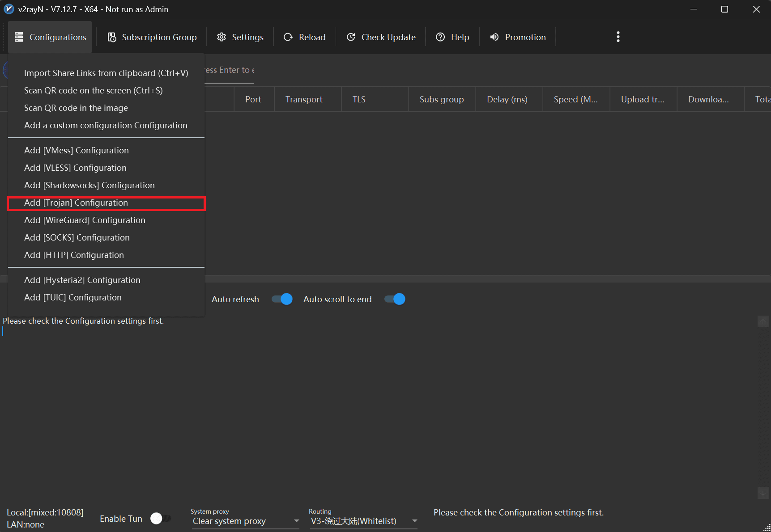Click the Subscription Group icon

pyautogui.click(x=112, y=37)
